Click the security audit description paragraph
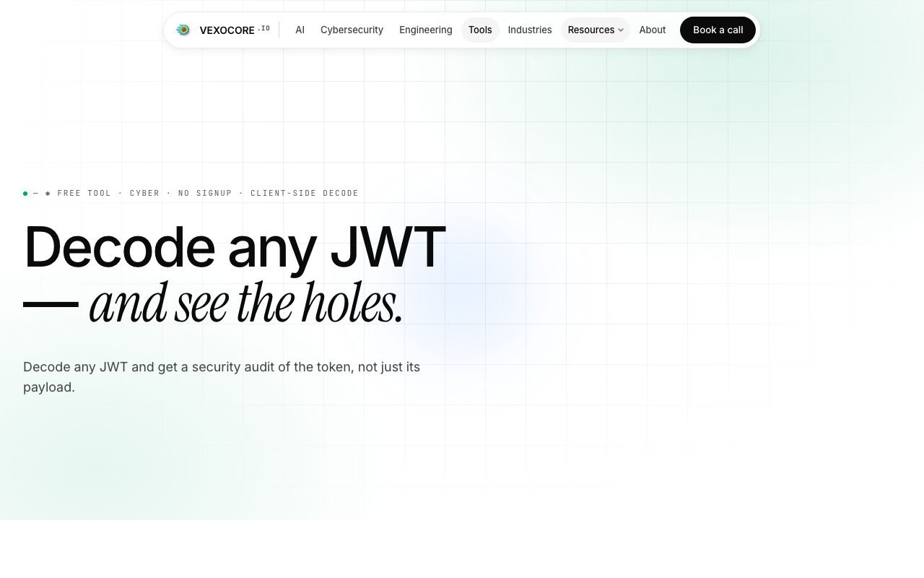 pos(222,377)
